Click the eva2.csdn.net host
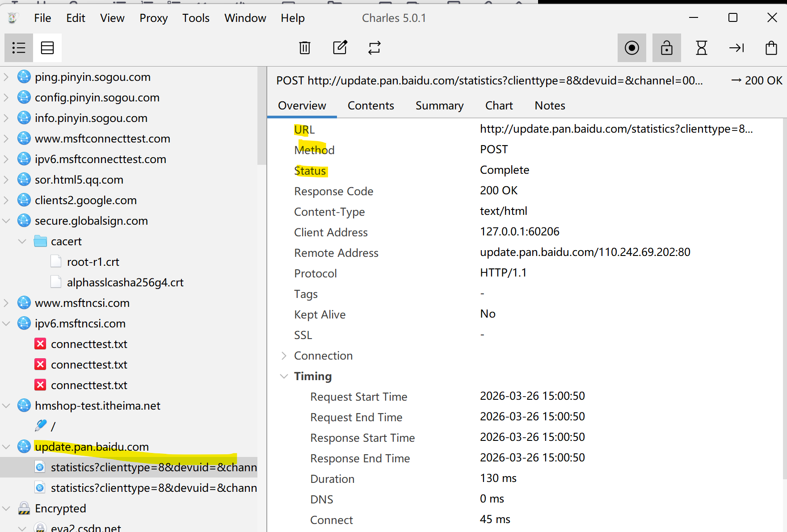787x532 pixels. pos(86,528)
